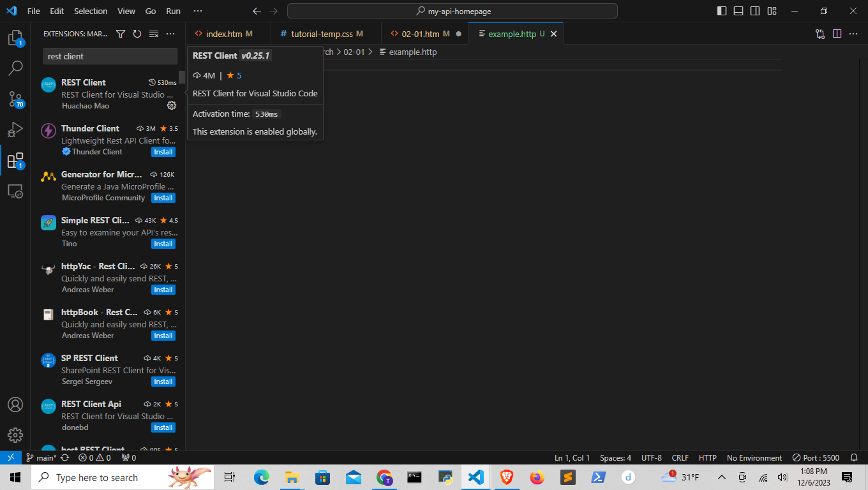
Task: Install the REST Client Api extension
Action: click(163, 427)
